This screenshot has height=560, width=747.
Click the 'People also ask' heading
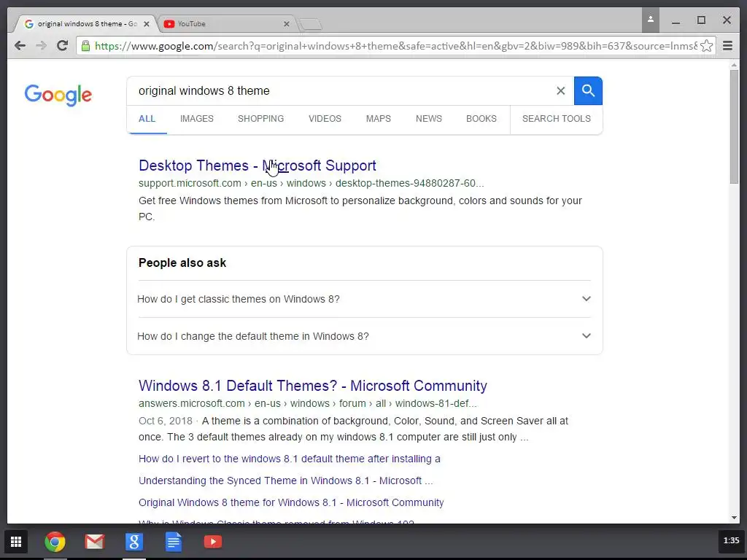coord(182,262)
